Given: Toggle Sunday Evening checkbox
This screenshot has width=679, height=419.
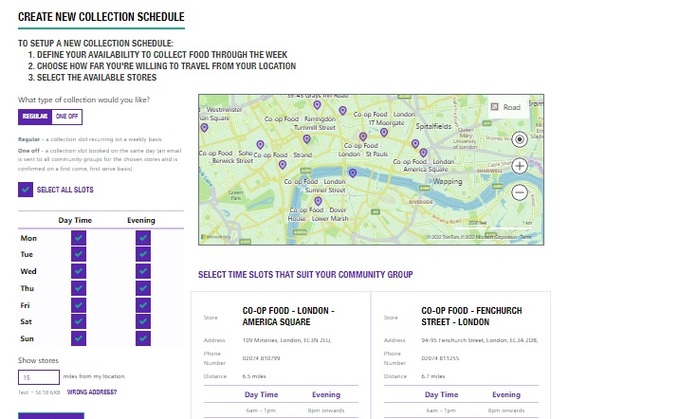Looking at the screenshot, I should click(143, 338).
